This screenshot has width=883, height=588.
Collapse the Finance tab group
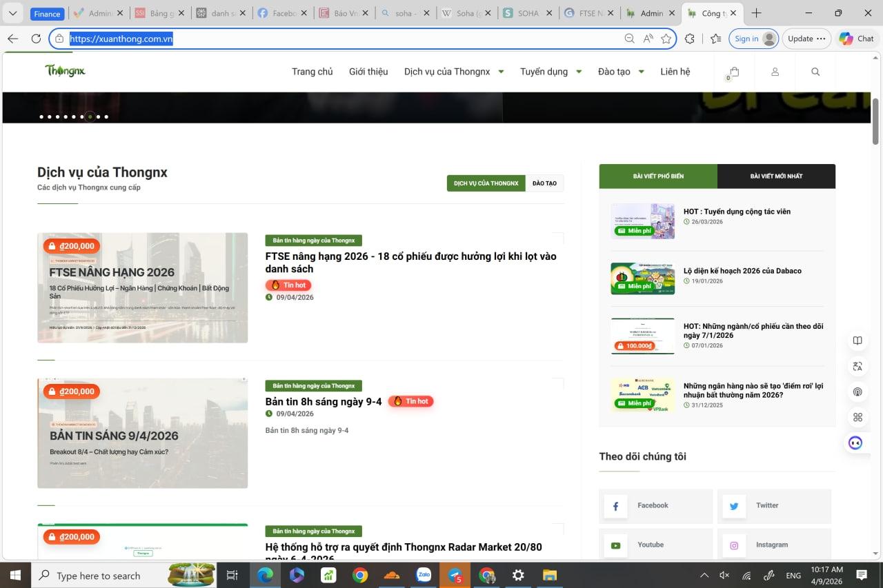click(47, 14)
